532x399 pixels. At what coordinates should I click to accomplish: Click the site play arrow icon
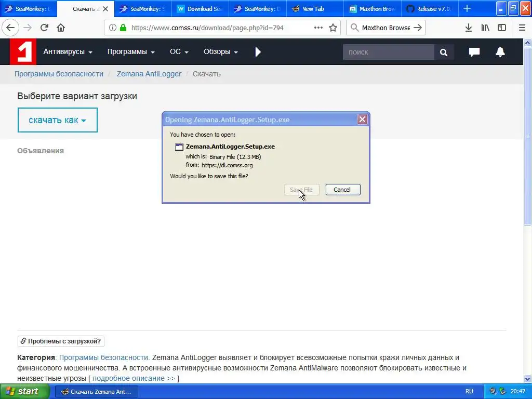coord(258,52)
